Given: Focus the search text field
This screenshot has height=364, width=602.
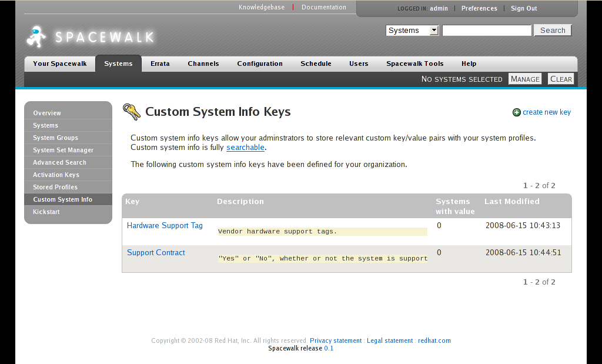Looking at the screenshot, I should (x=486, y=31).
